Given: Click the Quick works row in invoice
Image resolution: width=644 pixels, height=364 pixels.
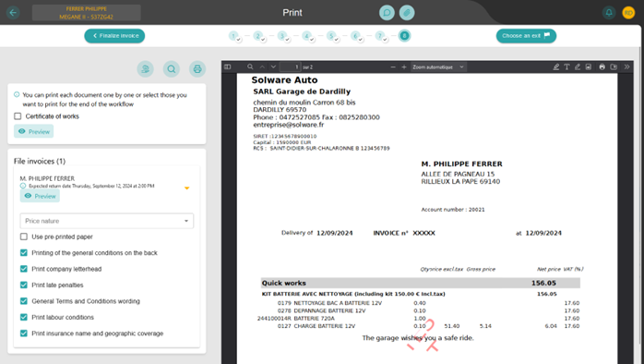Looking at the screenshot, I should [x=420, y=283].
